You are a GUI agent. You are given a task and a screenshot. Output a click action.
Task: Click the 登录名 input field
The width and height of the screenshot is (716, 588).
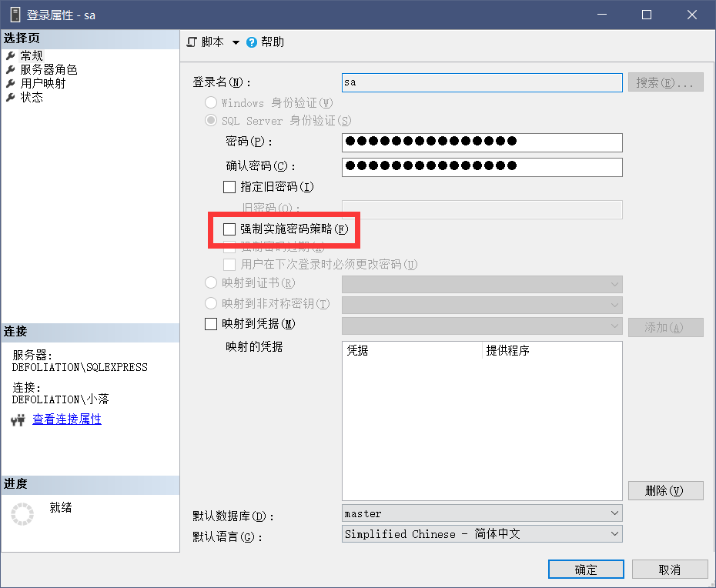[x=482, y=82]
